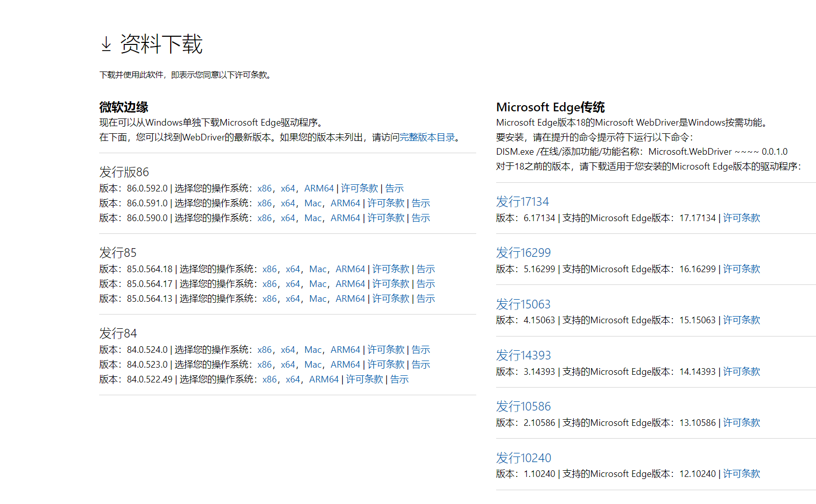The height and width of the screenshot is (504, 816).
Task: Download x86 driver for version 86.0.592.0
Action: (x=265, y=188)
